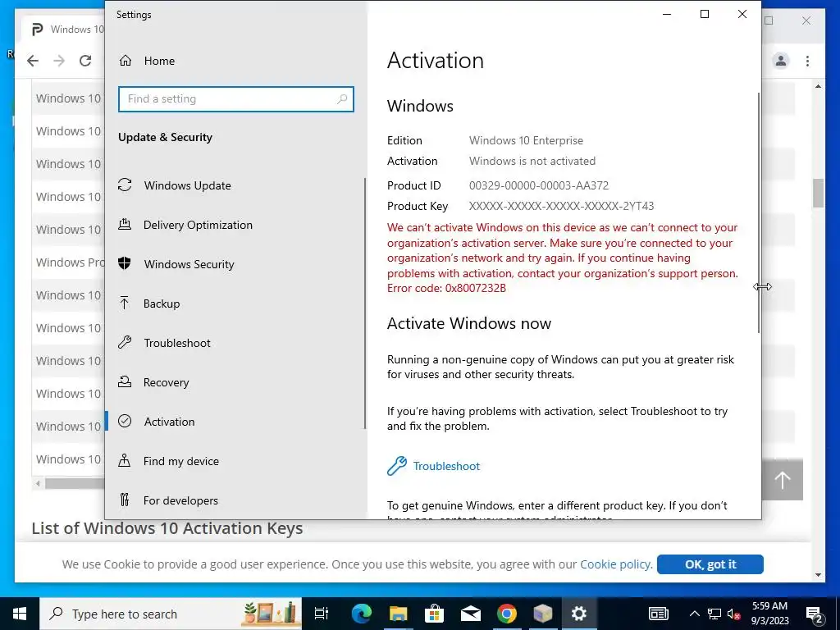
Task: Open the browser profile avatar
Action: pyautogui.click(x=781, y=61)
